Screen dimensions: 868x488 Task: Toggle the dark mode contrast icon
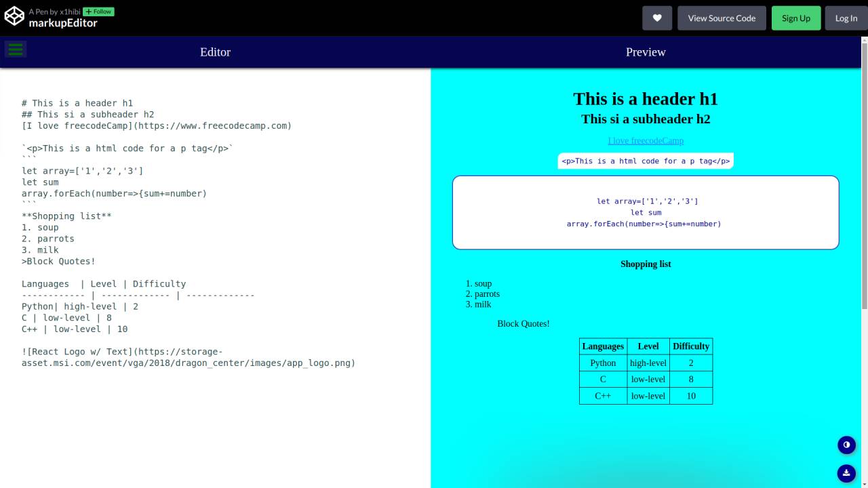(846, 445)
